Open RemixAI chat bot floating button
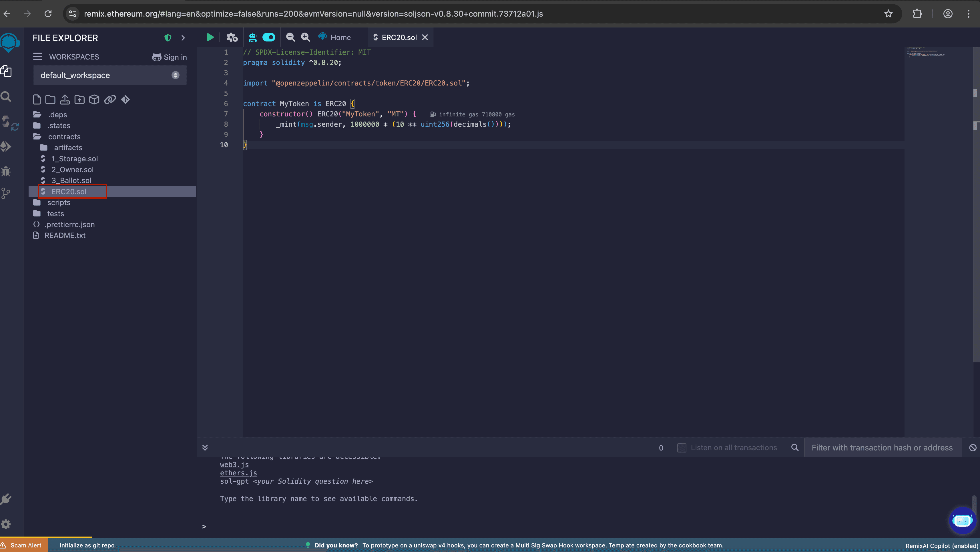 pos(962,520)
